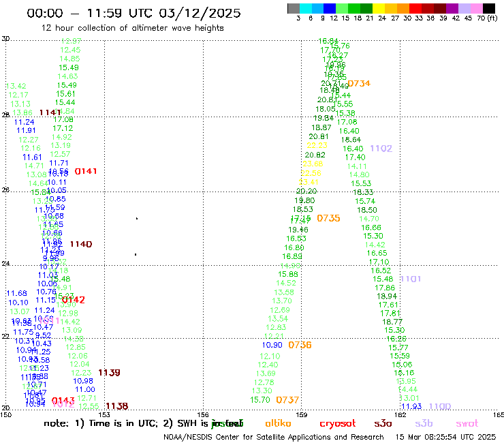
Task: Click the timestamp '15 Mar 08:25:54 UTC 2025'
Action: pos(445,437)
